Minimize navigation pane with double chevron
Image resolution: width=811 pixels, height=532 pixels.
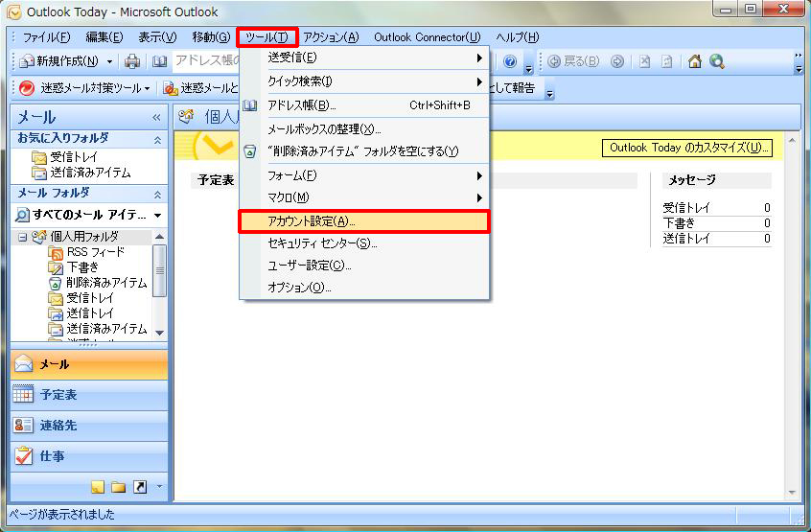click(x=156, y=118)
